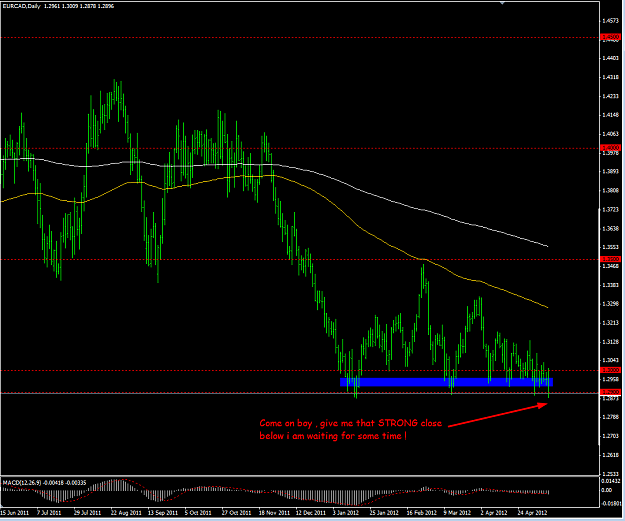Image resolution: width=625 pixels, height=521 pixels.
Task: Click the 0.01432 MACD scale value
Action: [611, 481]
